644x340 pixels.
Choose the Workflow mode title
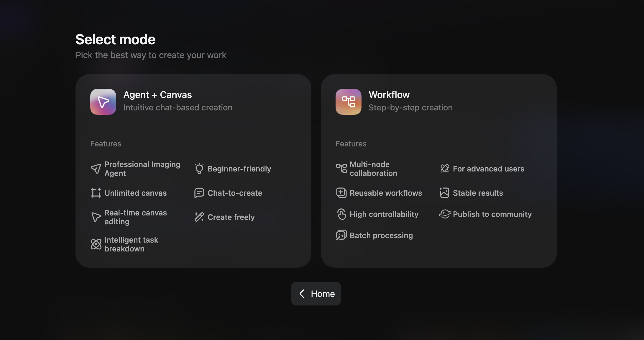(389, 95)
